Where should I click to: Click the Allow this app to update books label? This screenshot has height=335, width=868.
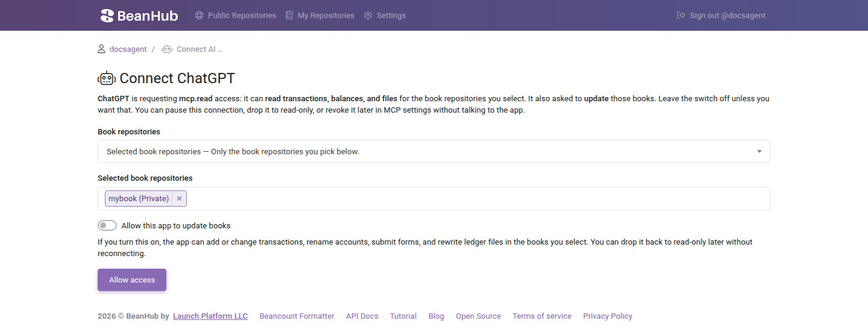point(176,226)
